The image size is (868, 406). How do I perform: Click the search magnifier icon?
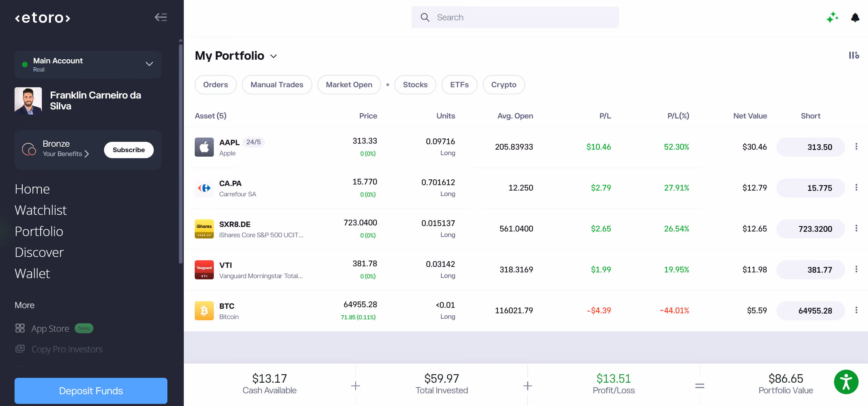(425, 18)
